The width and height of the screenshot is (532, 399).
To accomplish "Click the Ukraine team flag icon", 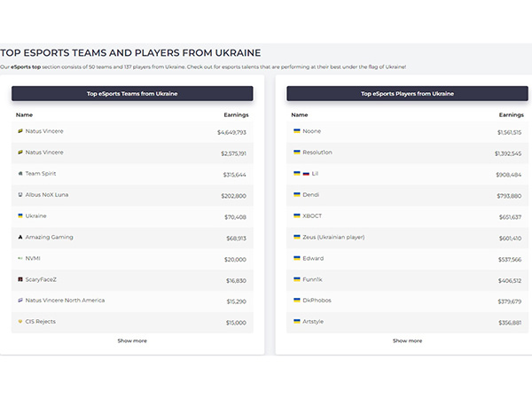I will tap(20, 215).
